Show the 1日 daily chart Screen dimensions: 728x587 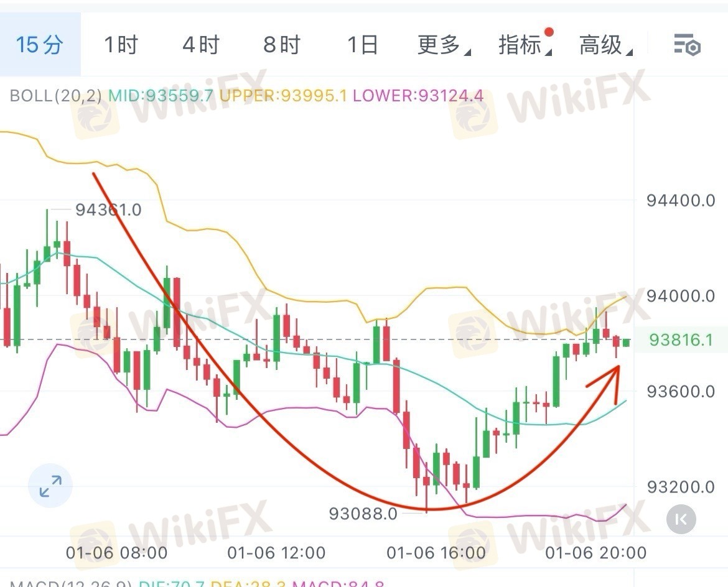coord(362,45)
